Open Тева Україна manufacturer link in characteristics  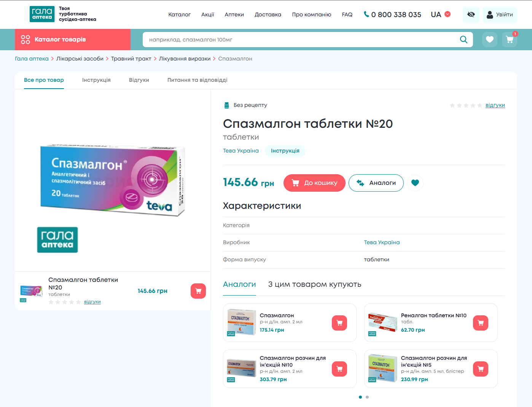pyautogui.click(x=382, y=242)
